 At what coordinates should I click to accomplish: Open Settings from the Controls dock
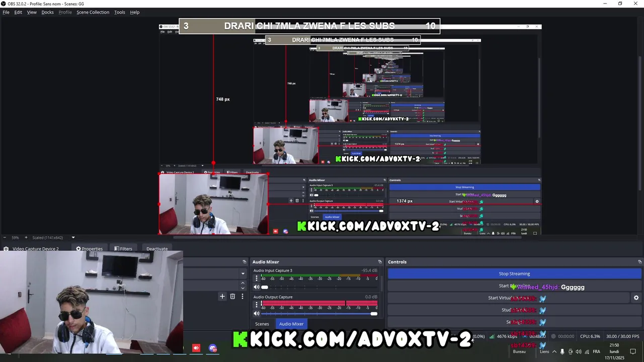point(514,322)
